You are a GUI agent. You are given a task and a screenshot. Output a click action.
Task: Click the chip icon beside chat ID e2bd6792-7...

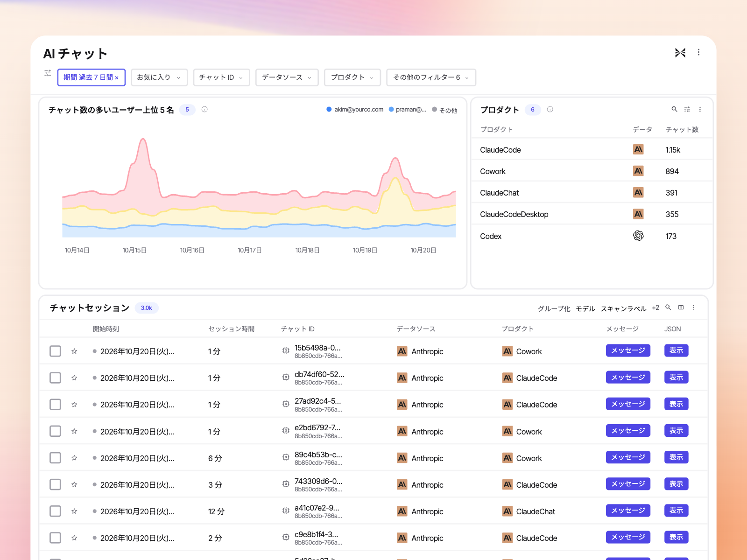click(286, 431)
